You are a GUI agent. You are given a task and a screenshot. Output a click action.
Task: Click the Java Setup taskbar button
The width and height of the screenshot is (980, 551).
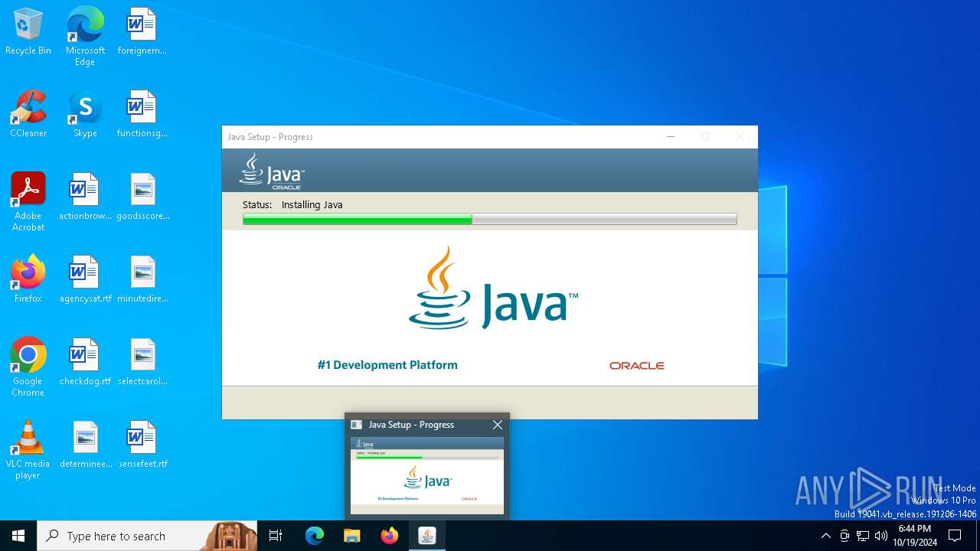coord(427,536)
